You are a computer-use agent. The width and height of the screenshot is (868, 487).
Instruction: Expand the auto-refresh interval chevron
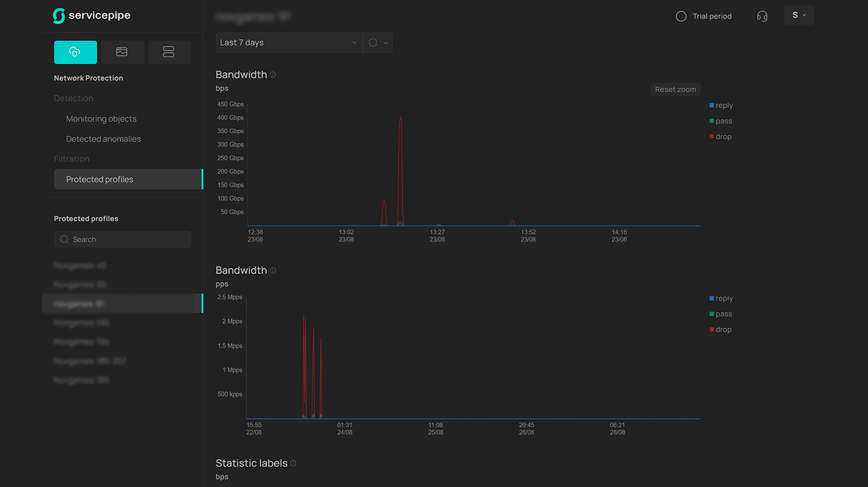pyautogui.click(x=386, y=43)
